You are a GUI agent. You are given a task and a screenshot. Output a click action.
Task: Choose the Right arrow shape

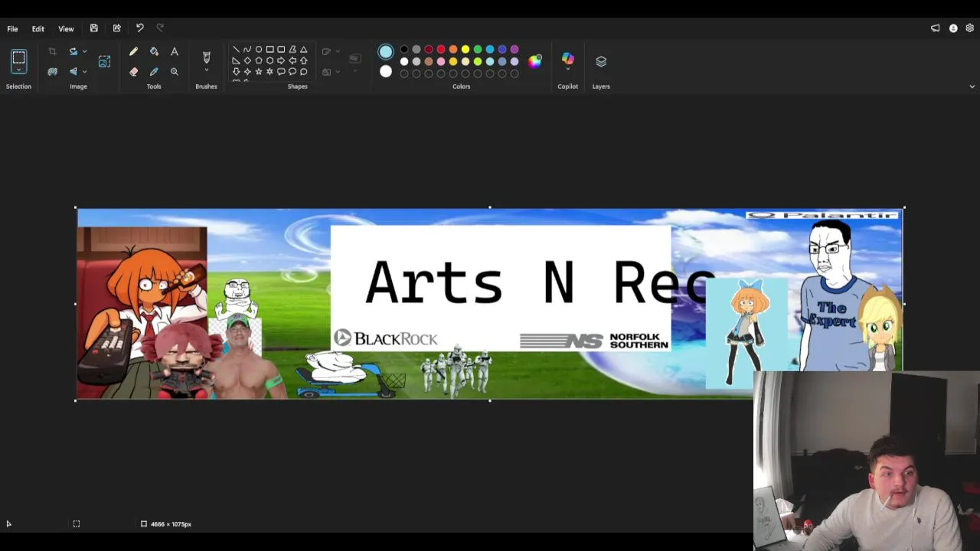(x=281, y=60)
